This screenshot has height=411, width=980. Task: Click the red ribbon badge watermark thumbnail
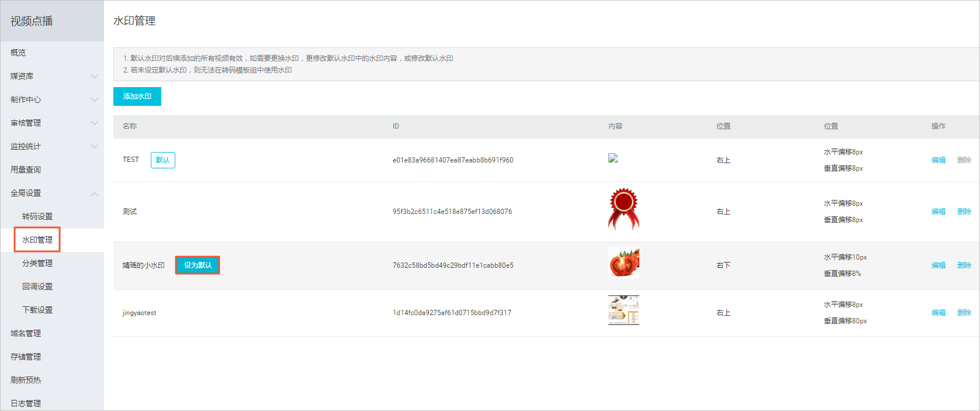click(x=624, y=209)
